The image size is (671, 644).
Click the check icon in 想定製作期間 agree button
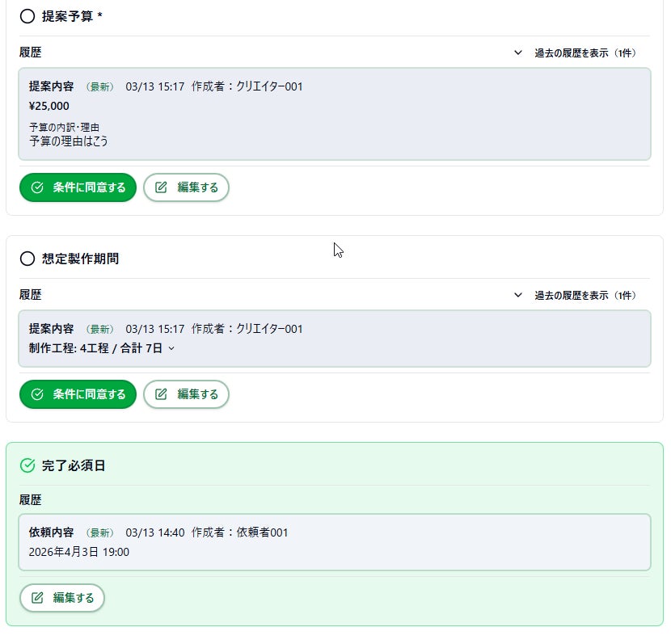point(37,394)
